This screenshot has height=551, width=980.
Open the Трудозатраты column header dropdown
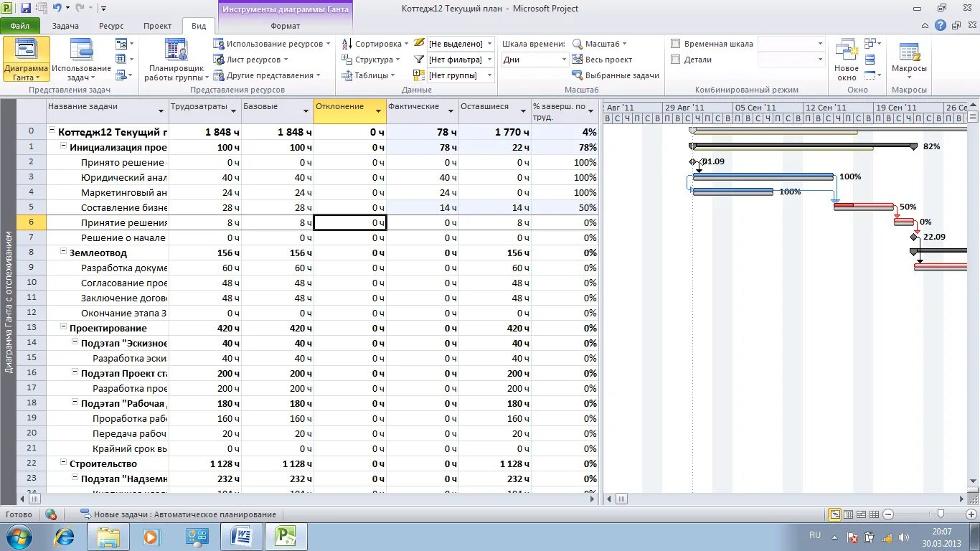point(233,110)
